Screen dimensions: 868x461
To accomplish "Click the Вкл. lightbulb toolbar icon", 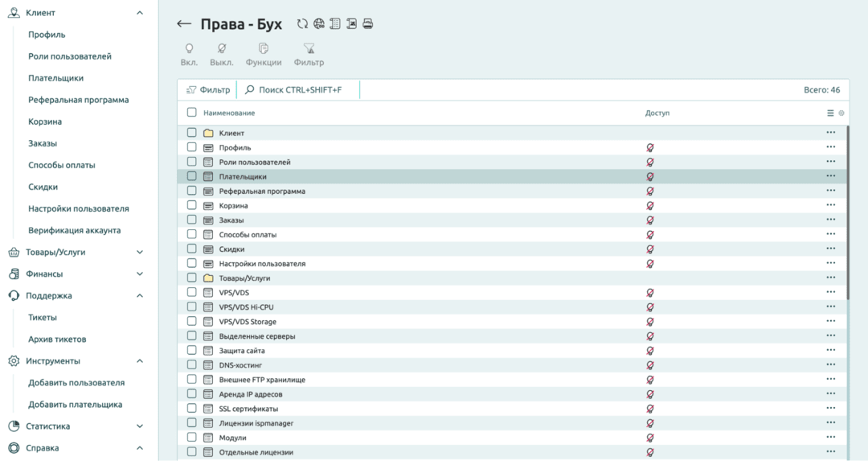I will coord(189,49).
